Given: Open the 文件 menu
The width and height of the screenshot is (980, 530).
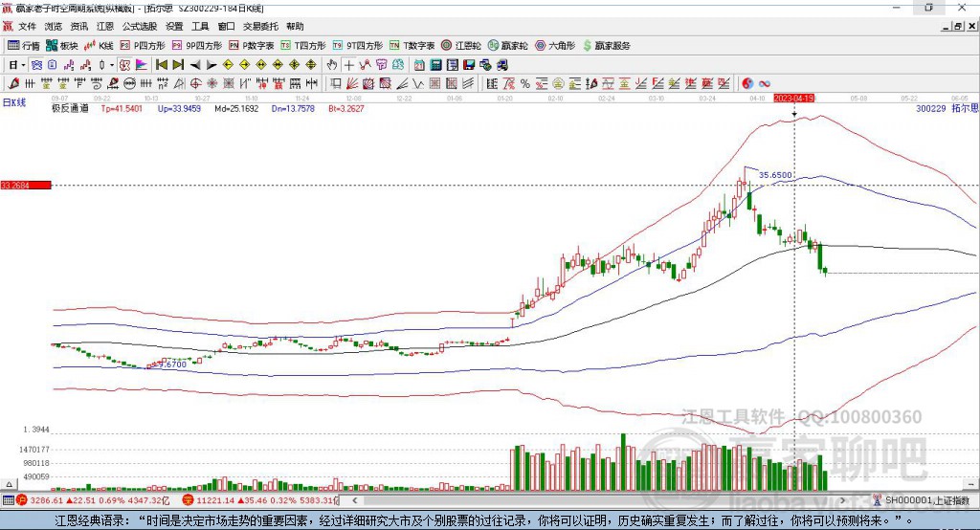Looking at the screenshot, I should [27, 26].
